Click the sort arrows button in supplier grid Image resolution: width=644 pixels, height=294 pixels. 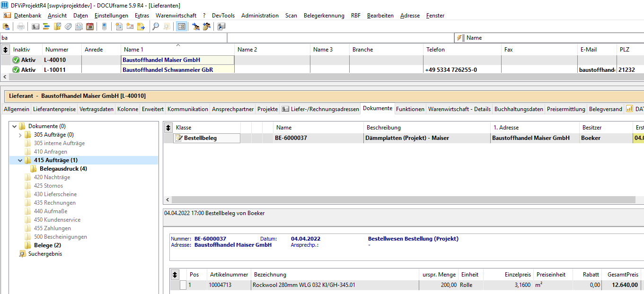coord(6,49)
